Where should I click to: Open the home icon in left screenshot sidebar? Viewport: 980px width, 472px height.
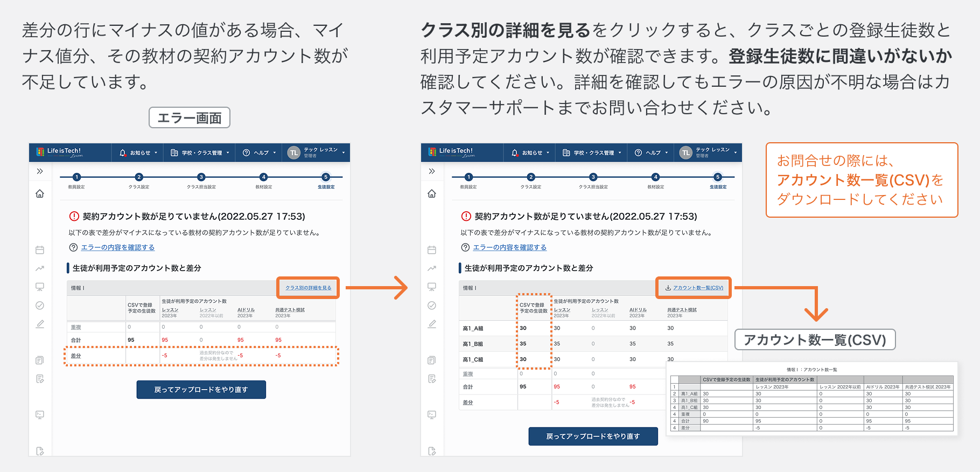pyautogui.click(x=40, y=193)
